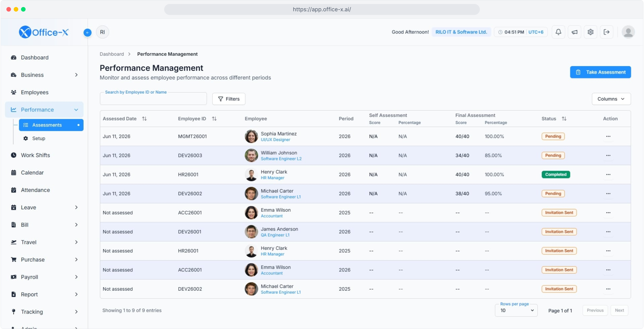Click the logout icon in header

click(607, 32)
